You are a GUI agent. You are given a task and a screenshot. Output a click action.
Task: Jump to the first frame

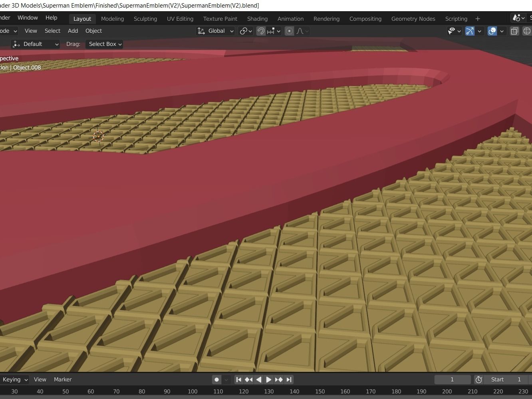[238, 379]
